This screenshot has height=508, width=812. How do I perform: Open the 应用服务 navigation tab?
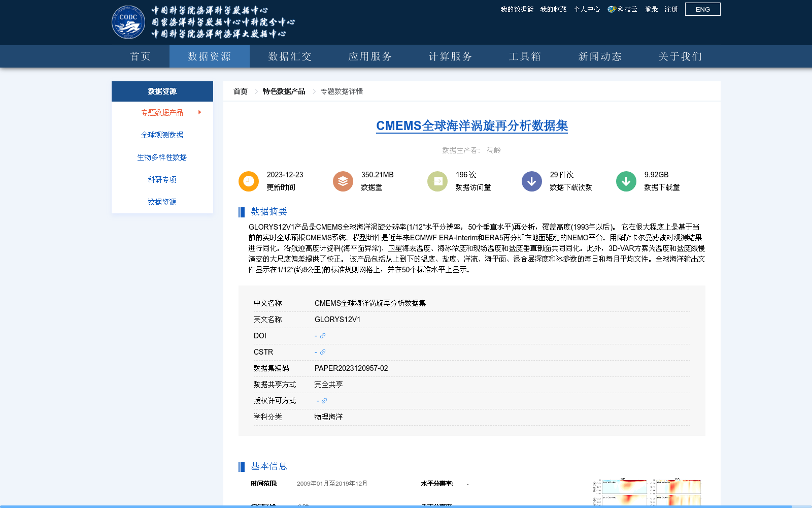click(370, 56)
